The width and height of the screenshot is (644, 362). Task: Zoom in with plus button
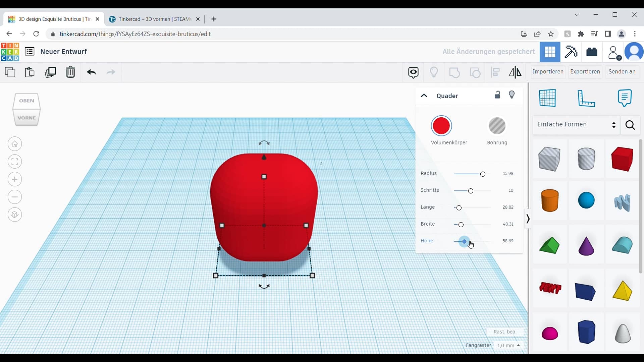15,179
